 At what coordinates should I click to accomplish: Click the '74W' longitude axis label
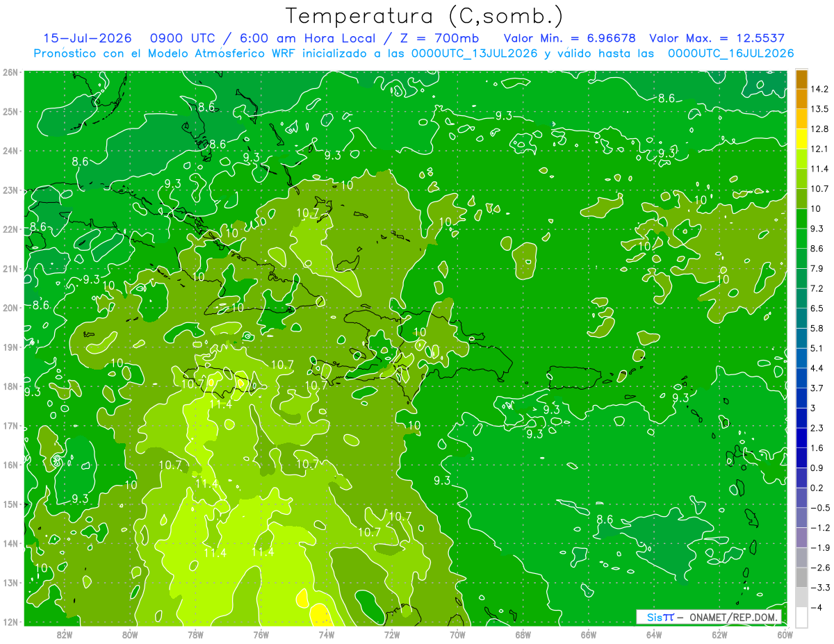coord(327,634)
